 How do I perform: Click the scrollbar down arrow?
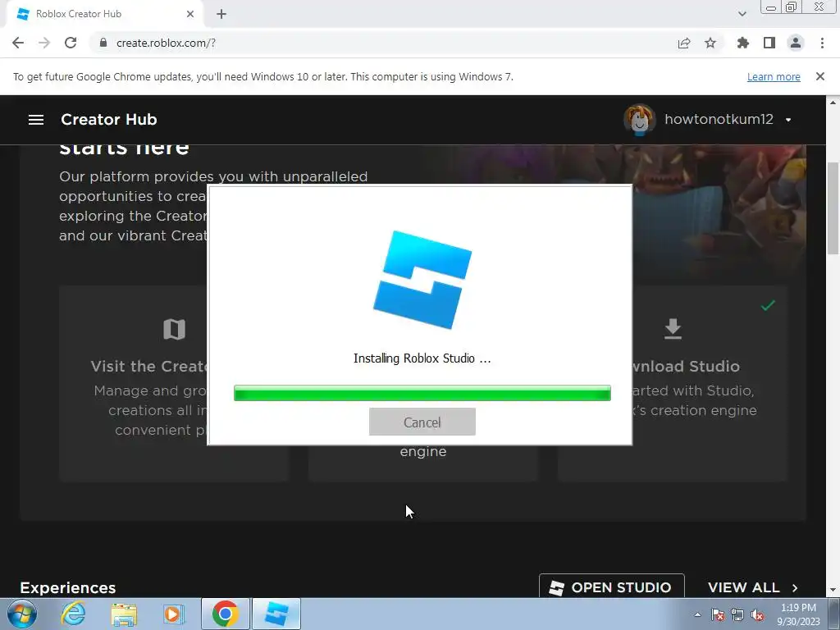coord(833,590)
